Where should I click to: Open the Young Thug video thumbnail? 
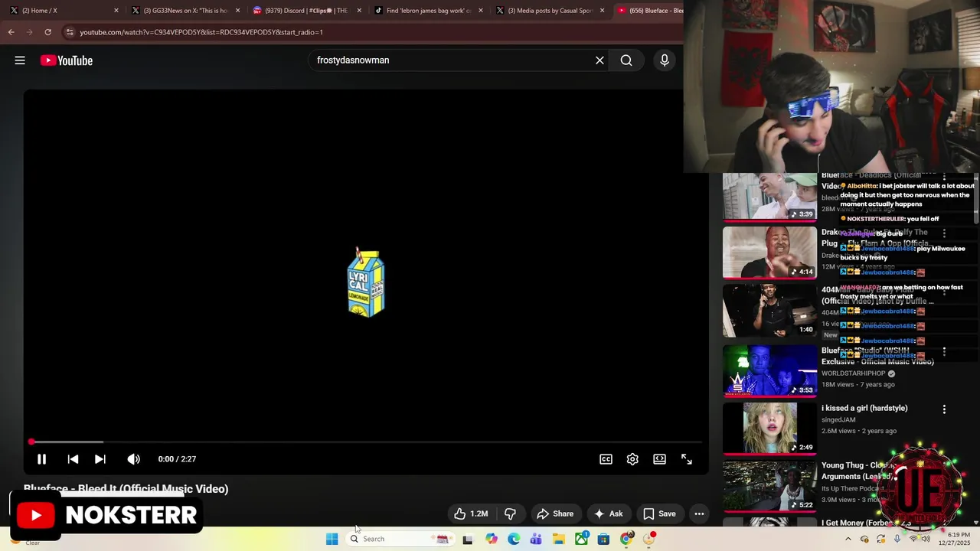[769, 485]
